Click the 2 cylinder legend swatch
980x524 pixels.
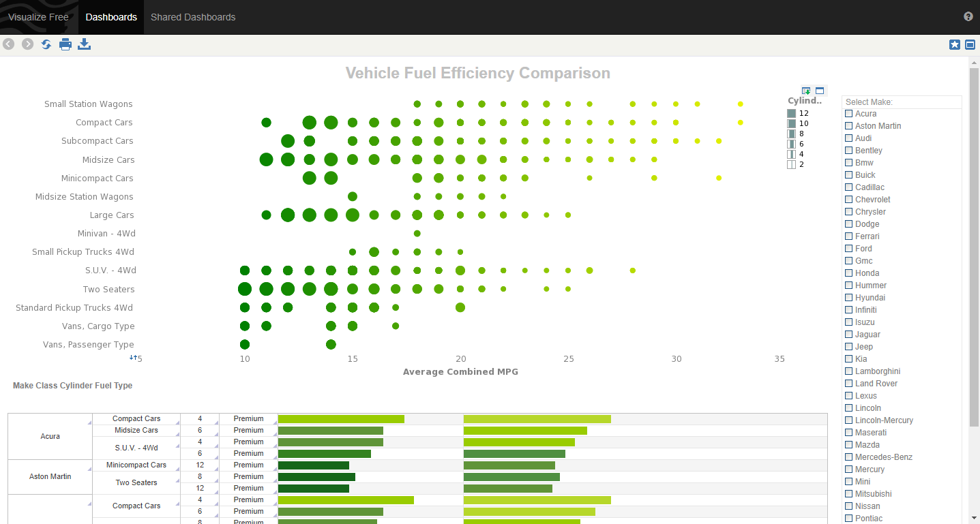pos(791,165)
